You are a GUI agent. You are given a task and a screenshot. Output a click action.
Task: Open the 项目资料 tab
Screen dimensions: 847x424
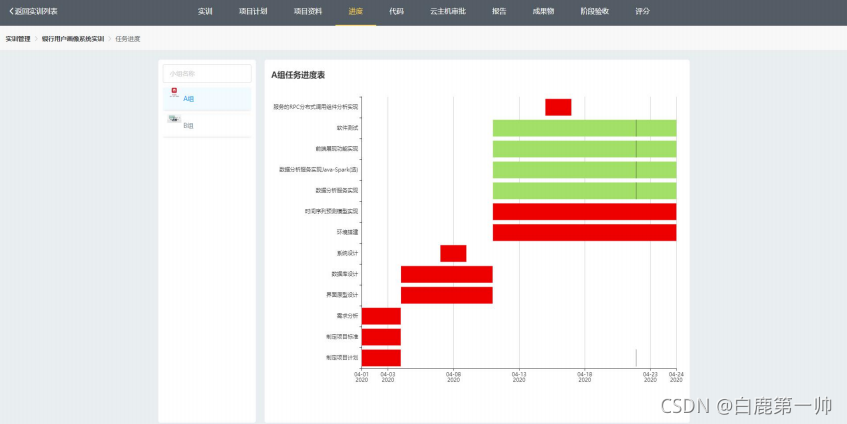(x=307, y=11)
